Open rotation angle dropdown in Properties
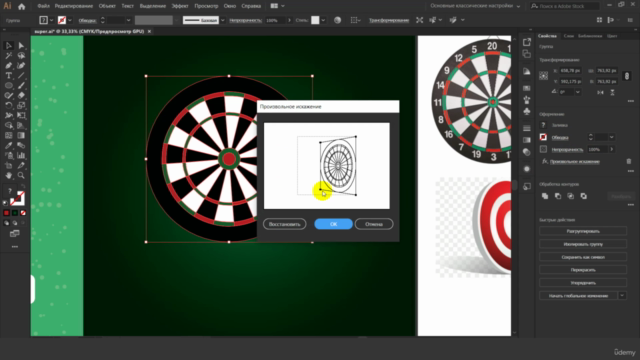This screenshot has height=360, width=640. click(578, 92)
